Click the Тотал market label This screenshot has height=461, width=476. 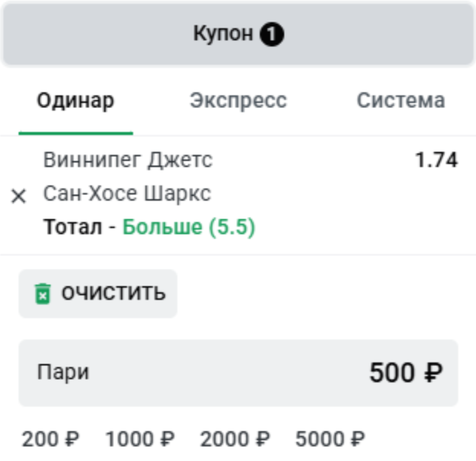(73, 227)
